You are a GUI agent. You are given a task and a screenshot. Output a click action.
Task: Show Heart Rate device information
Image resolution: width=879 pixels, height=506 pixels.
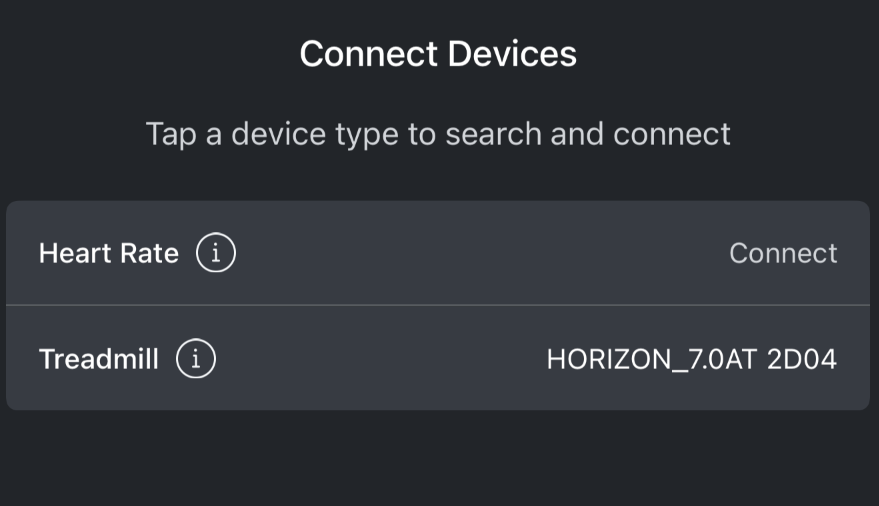(216, 253)
